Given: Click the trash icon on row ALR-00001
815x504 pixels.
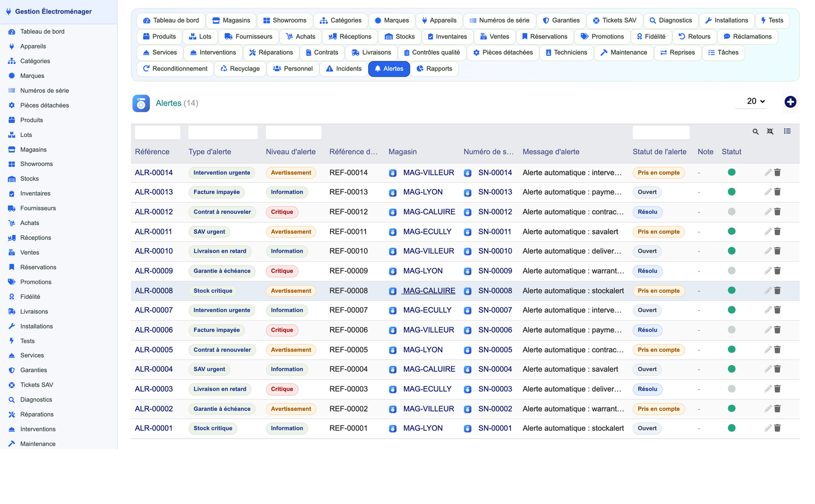Looking at the screenshot, I should click(777, 428).
